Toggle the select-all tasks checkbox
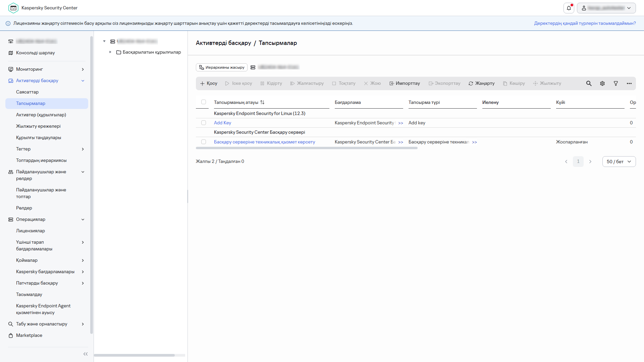 point(204,102)
